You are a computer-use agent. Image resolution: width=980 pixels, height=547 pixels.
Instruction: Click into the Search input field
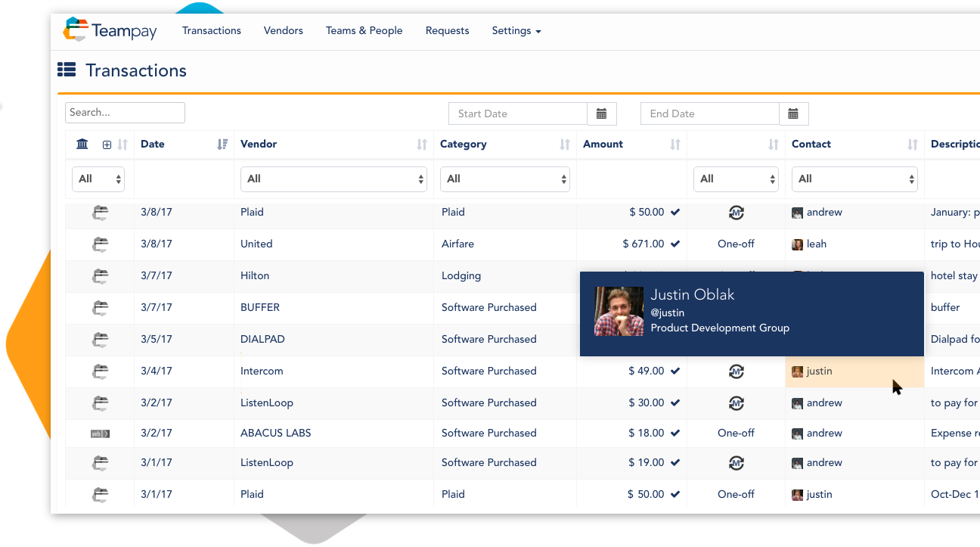125,113
